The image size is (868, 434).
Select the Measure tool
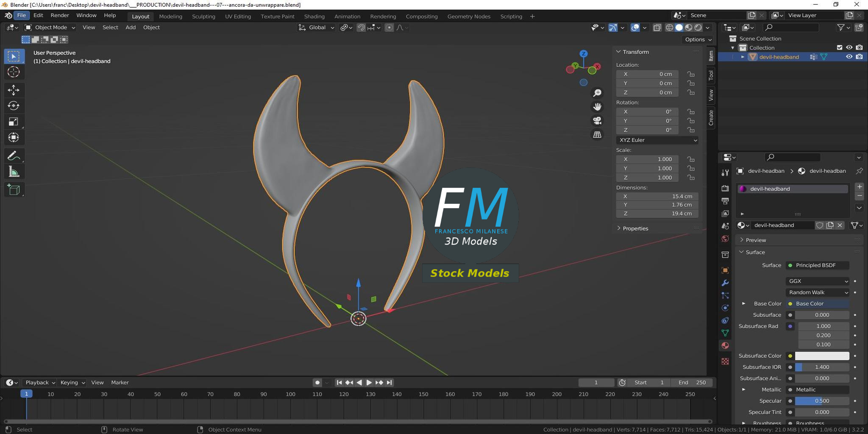(14, 172)
